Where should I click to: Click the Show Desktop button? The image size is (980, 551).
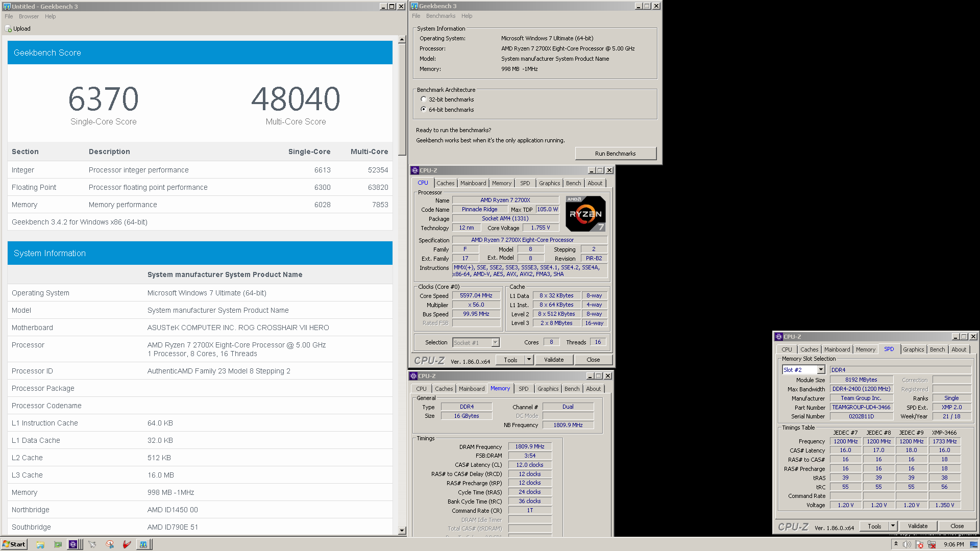coord(974,544)
